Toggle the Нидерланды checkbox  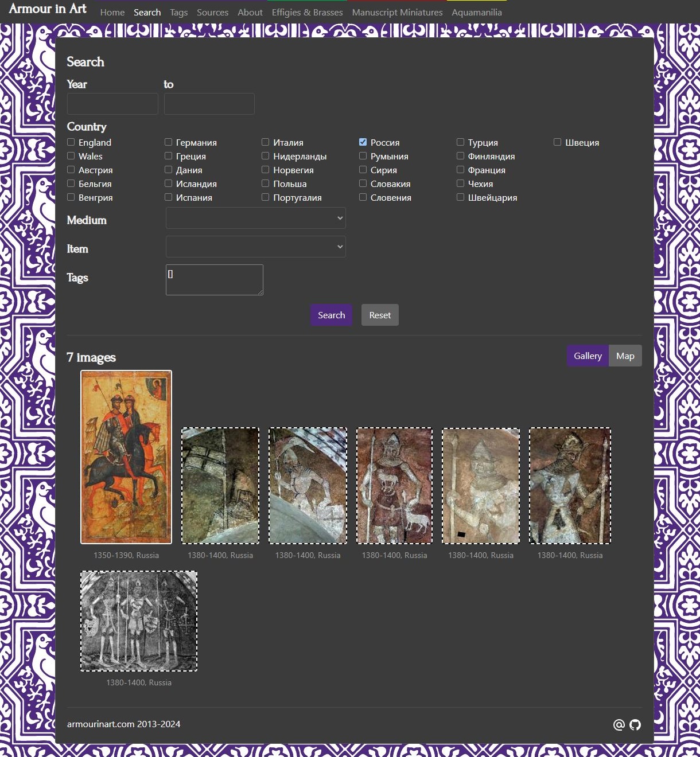tap(266, 156)
